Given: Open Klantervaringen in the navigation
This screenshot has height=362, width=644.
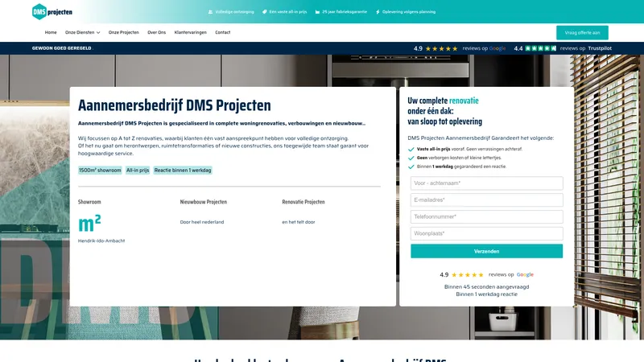Looking at the screenshot, I should point(190,32).
